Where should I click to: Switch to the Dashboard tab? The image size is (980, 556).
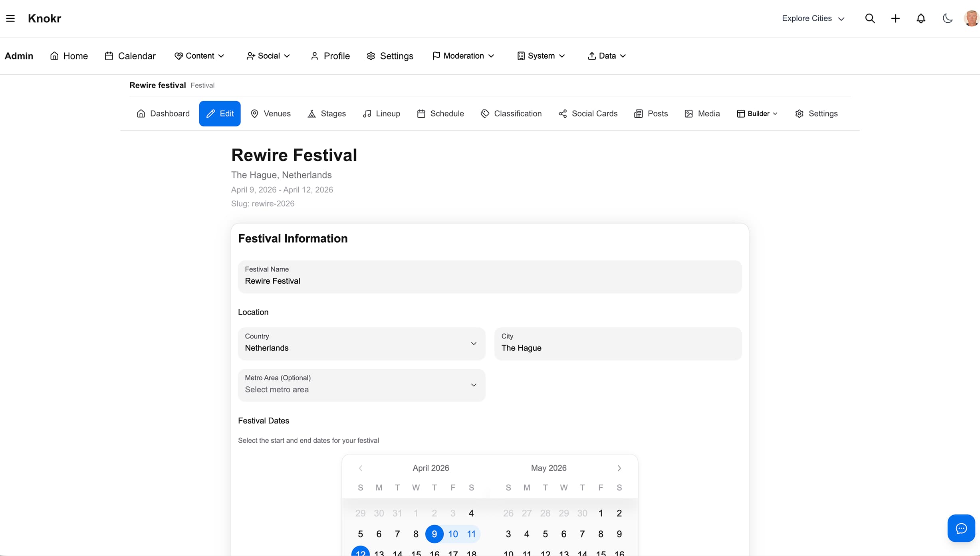(x=163, y=113)
